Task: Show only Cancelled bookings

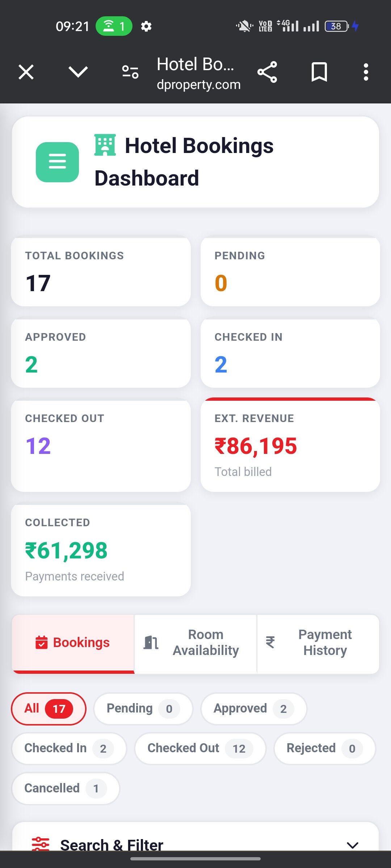Action: coord(66,788)
